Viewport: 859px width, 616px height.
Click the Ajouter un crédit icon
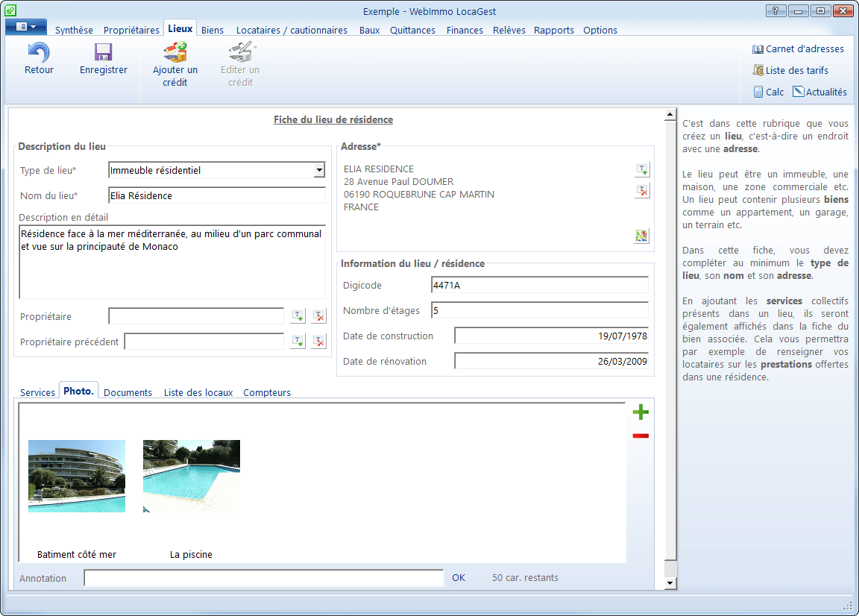click(x=175, y=52)
